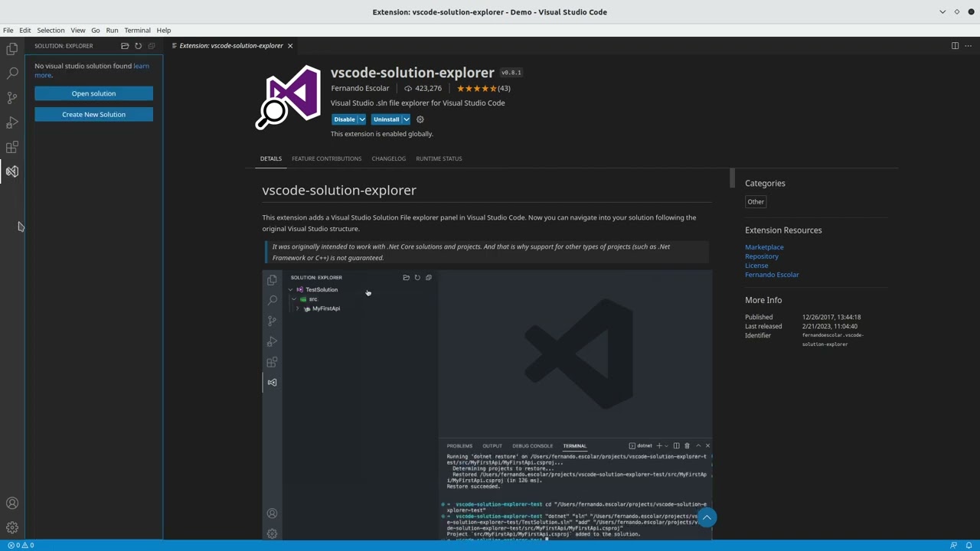The height and width of the screenshot is (551, 980).
Task: Open the Explorer view in activity bar
Action: (x=12, y=49)
